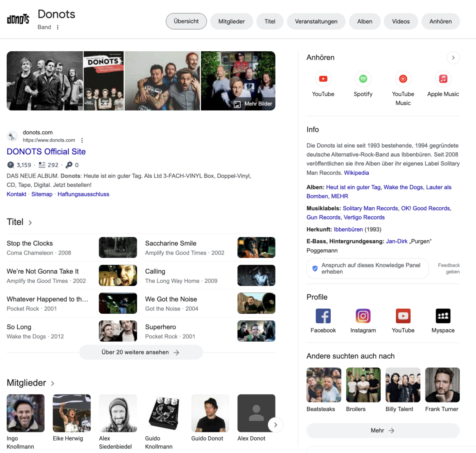476x453 pixels.
Task: Select Whatever Happened to th… title
Action: click(x=48, y=299)
